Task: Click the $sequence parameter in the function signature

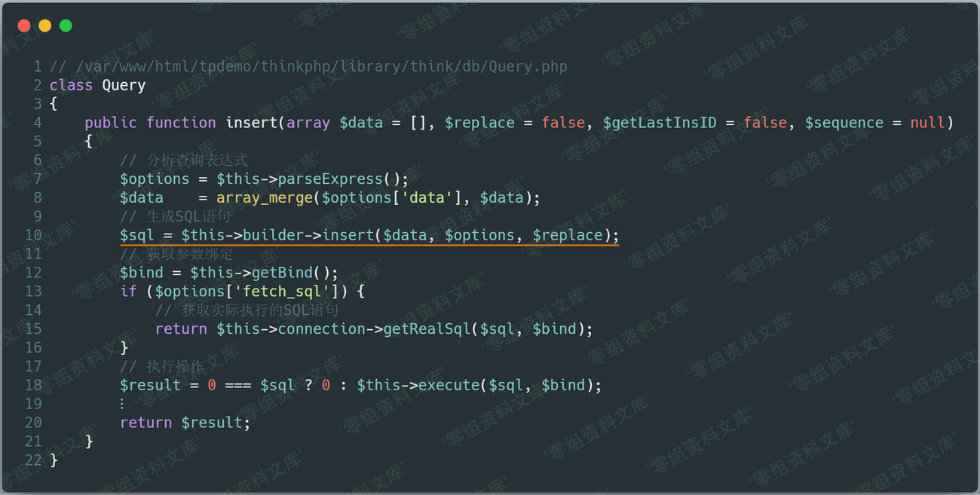Action: (844, 123)
